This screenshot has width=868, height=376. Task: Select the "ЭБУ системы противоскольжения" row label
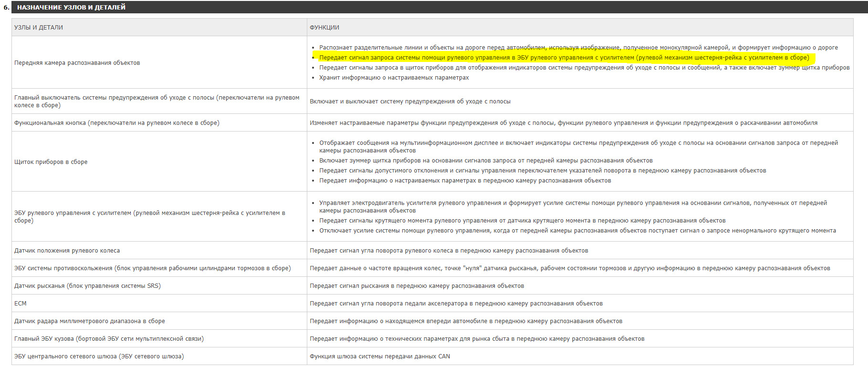point(152,268)
